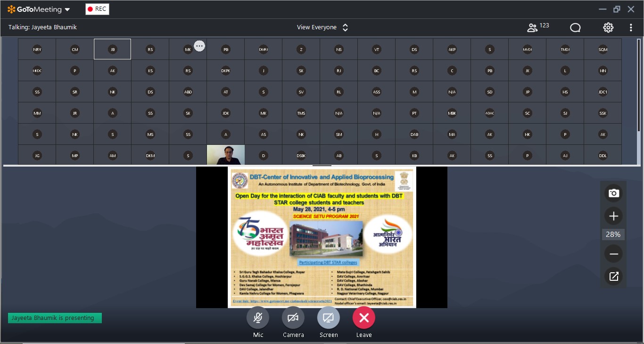Select the JG participant tile
This screenshot has height=344, width=644.
pos(37,155)
